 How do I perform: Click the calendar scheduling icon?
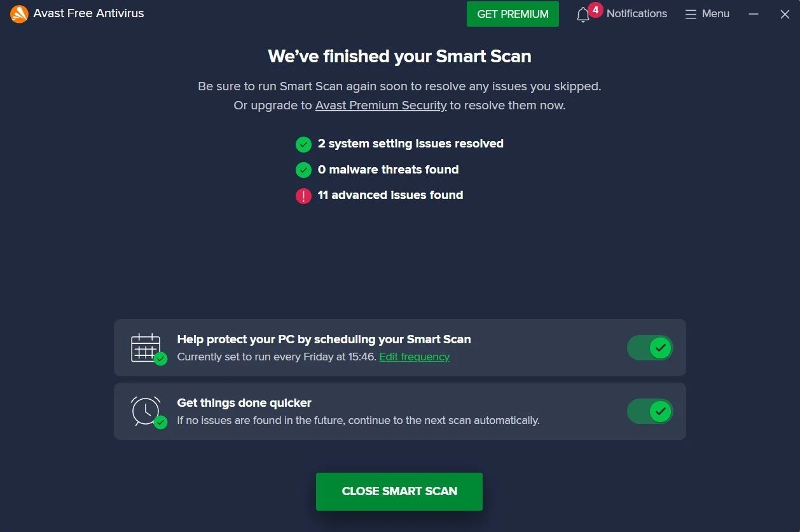coord(146,346)
